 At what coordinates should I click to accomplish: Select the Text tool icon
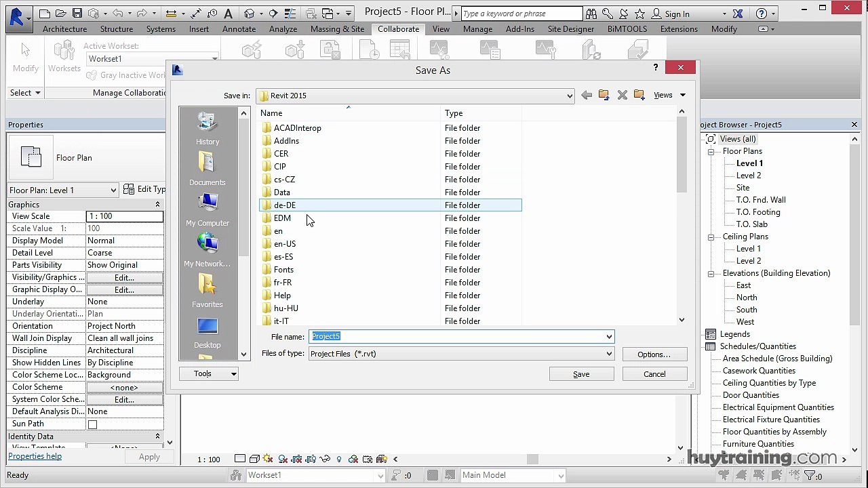click(x=228, y=14)
